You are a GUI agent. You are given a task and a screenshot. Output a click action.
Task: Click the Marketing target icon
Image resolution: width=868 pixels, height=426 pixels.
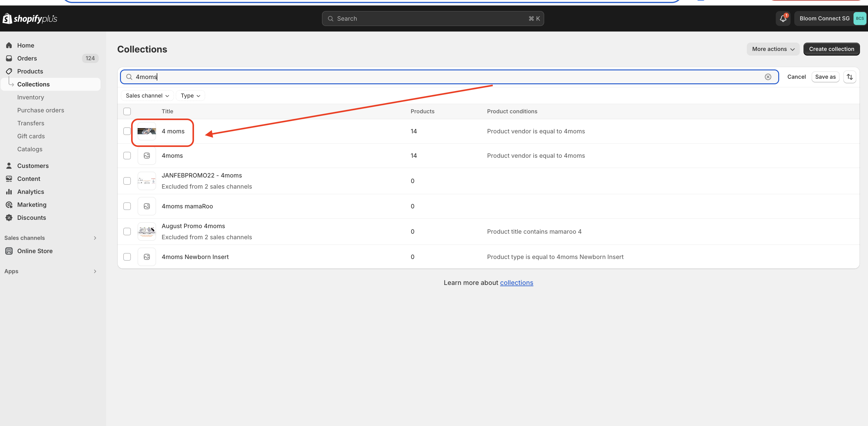[9, 205]
